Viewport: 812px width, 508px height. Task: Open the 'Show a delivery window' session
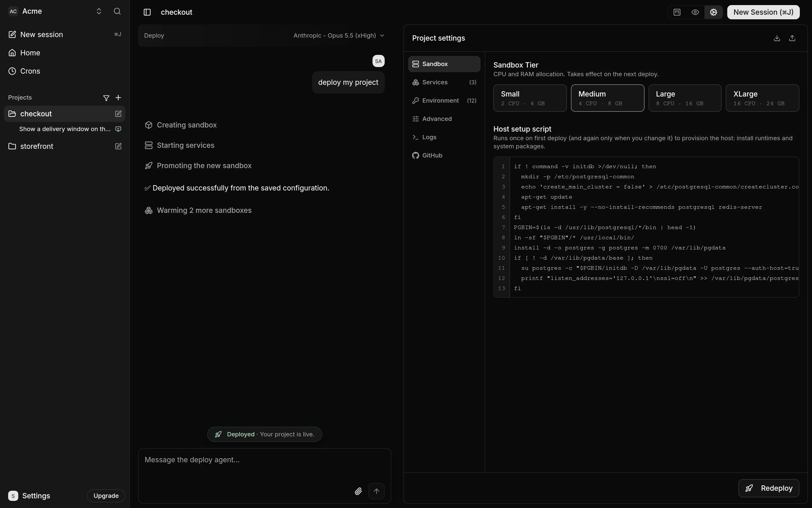[64, 129]
